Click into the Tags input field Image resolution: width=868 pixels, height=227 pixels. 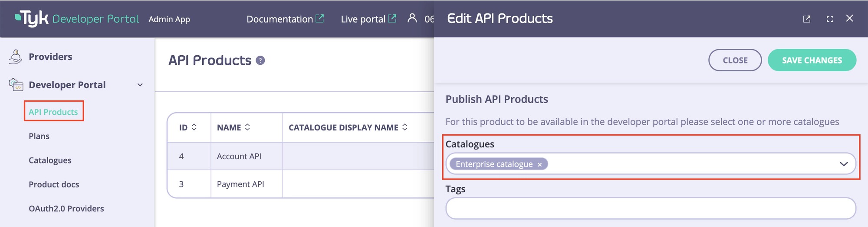click(650, 209)
